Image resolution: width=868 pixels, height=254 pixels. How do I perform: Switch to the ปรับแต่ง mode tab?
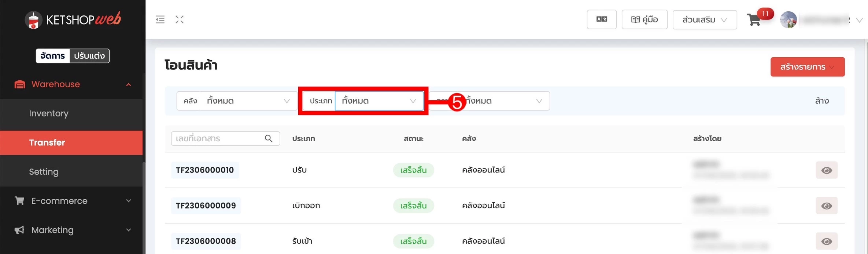(89, 56)
